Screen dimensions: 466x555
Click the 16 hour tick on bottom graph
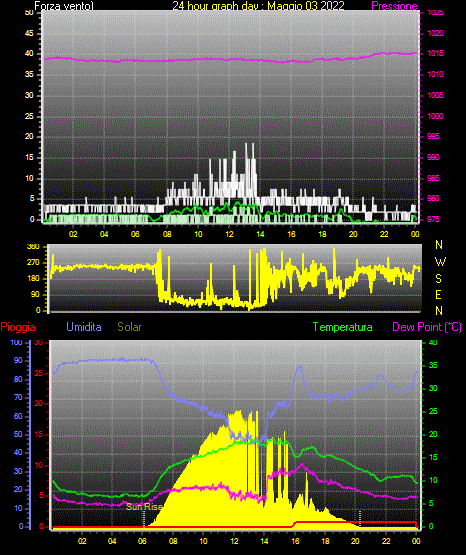point(295,541)
